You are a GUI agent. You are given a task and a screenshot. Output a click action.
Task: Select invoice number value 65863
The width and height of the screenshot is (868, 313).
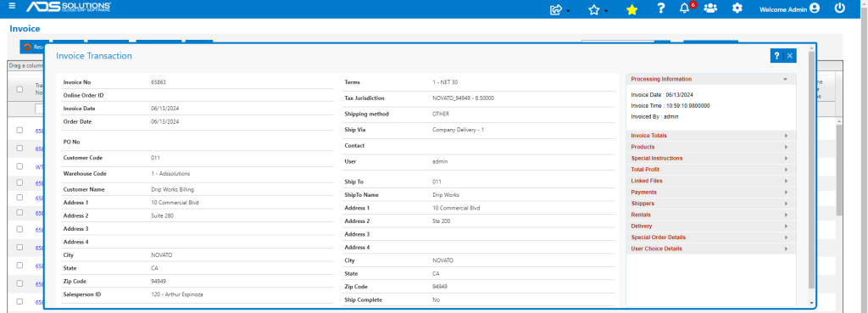(x=159, y=82)
